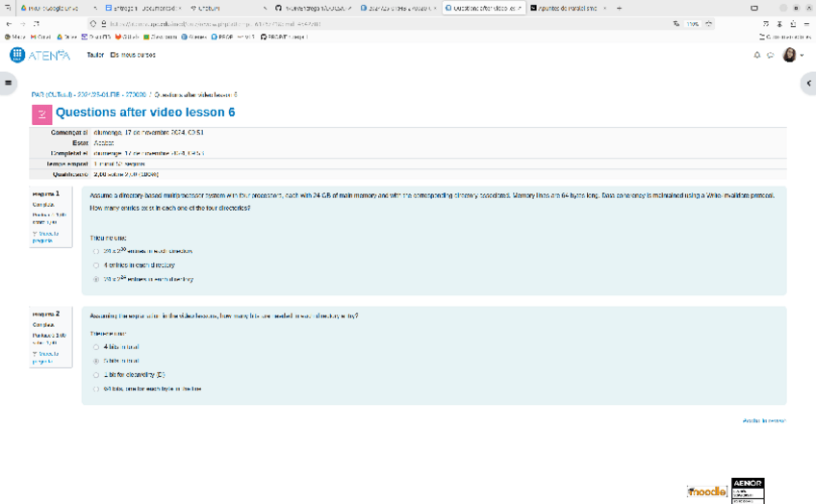Flag Pregunta 2 with Marca la pregunta
The height and width of the screenshot is (504, 816).
[x=46, y=358]
